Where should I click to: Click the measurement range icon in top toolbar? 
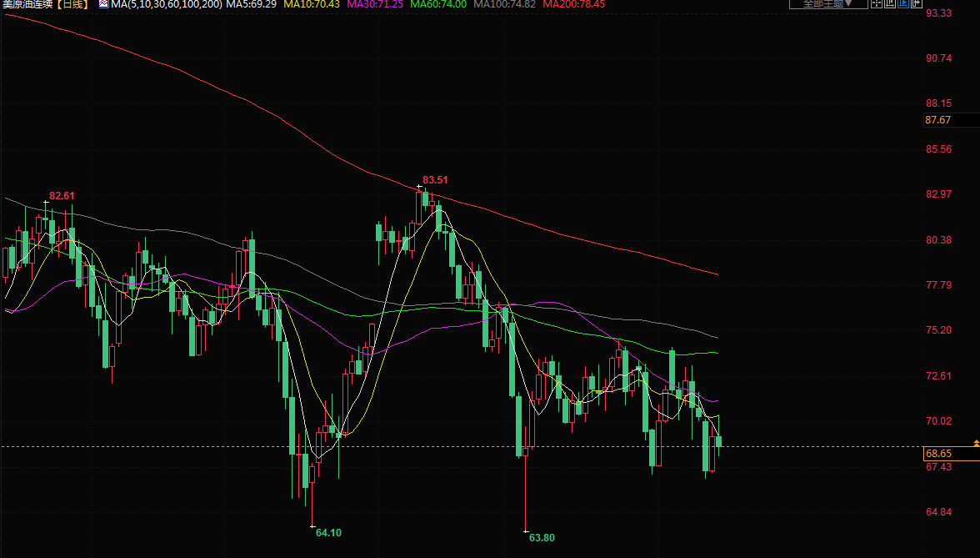[x=890, y=3]
